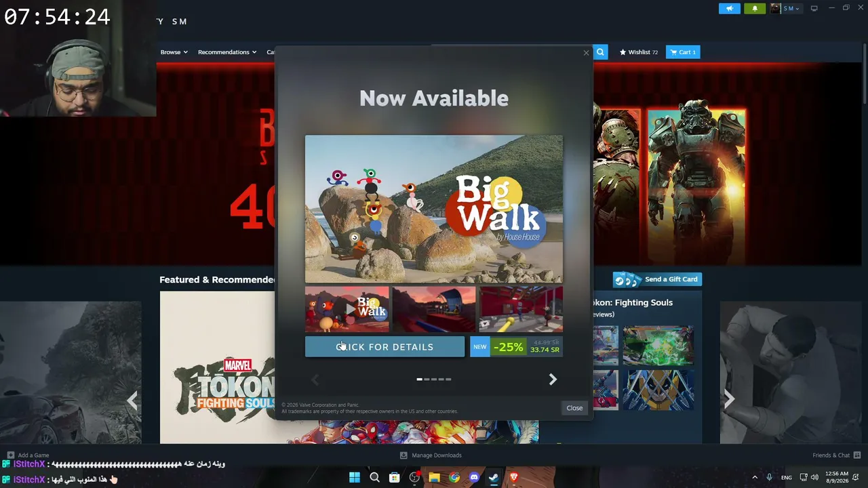868x488 pixels.
Task: Open Manage Downloads
Action: tap(431, 455)
